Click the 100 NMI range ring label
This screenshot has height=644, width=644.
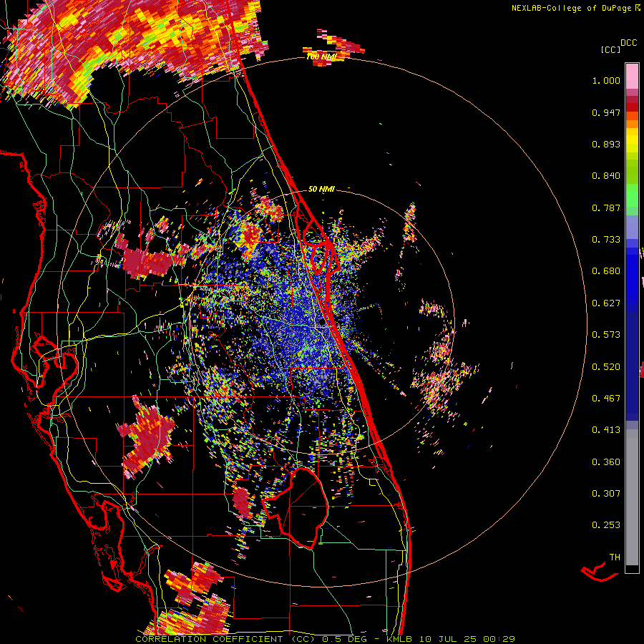321,57
